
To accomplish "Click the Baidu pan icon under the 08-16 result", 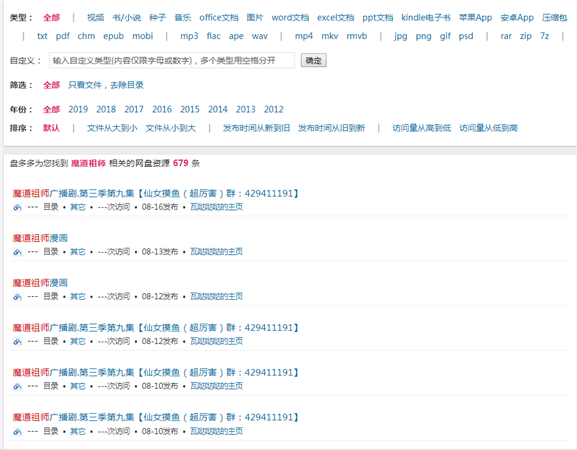I will pyautogui.click(x=17, y=208).
